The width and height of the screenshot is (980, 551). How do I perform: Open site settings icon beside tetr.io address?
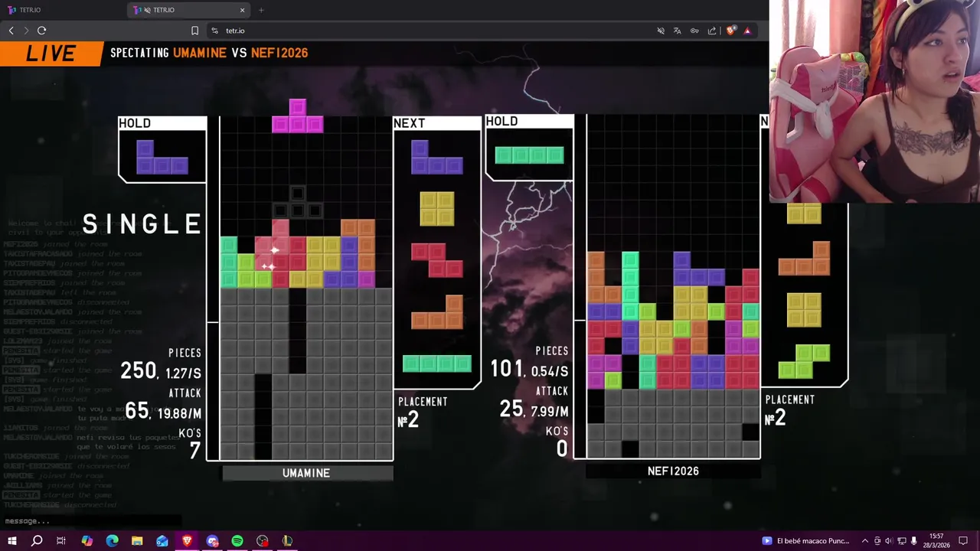215,31
